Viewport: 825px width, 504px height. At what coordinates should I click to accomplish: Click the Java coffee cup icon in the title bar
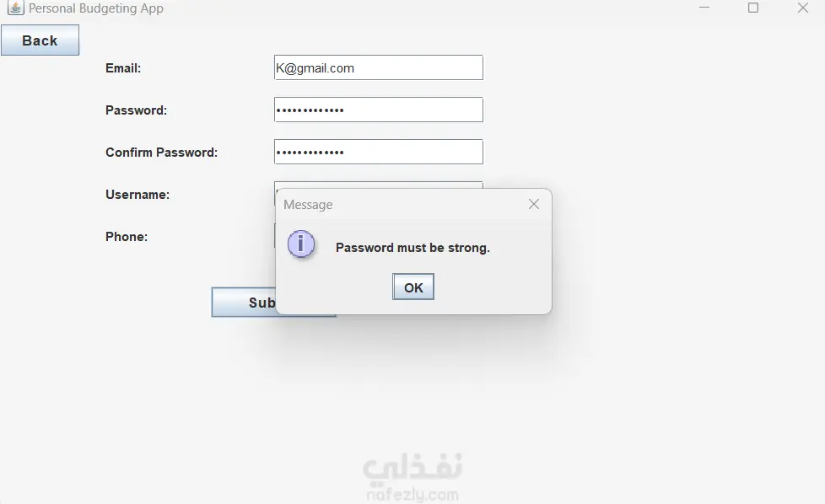15,8
